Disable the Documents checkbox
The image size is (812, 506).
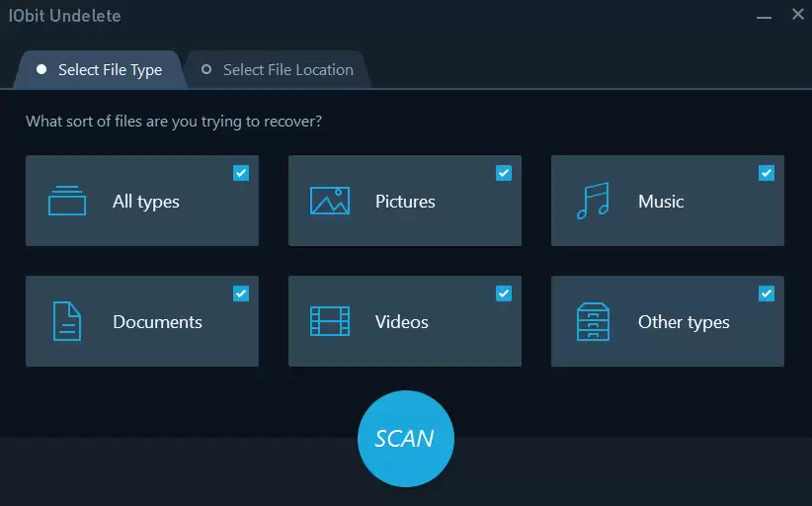[241, 294]
